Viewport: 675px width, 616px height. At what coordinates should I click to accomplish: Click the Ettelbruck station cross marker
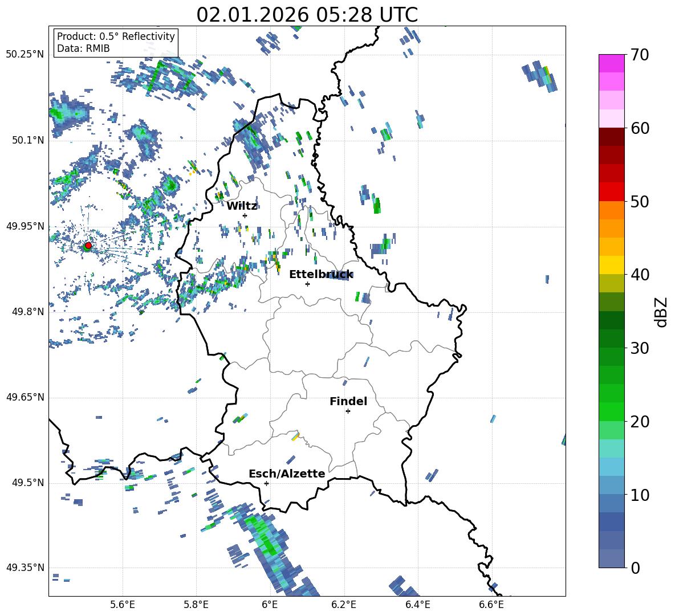(x=307, y=284)
